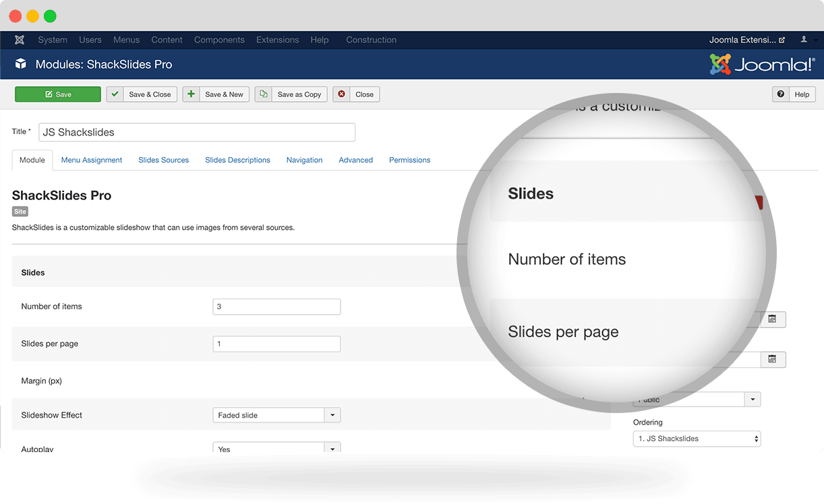
Task: Click the Number of items input field
Action: [276, 307]
